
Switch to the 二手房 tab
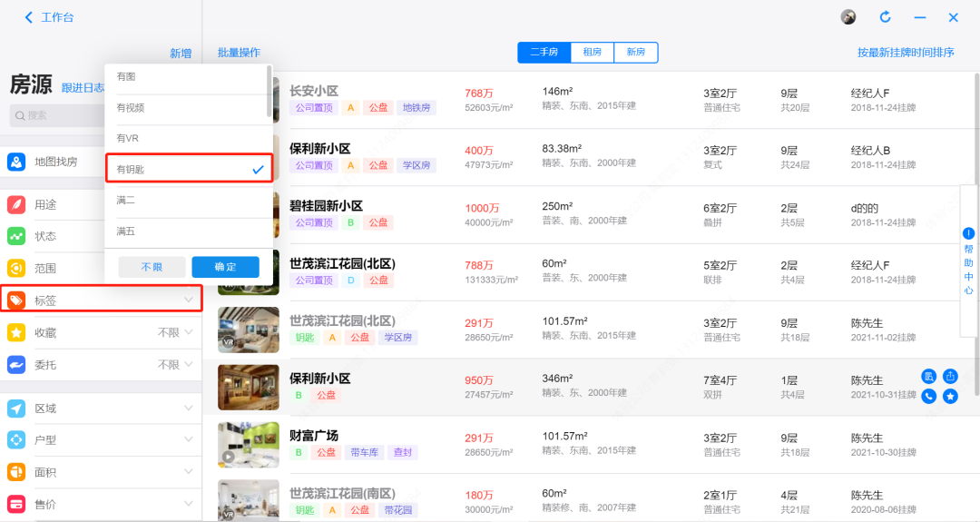tap(544, 52)
